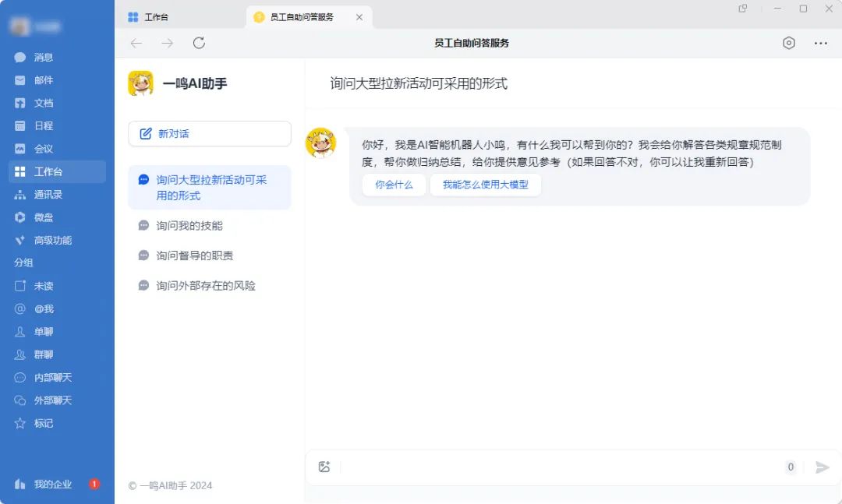This screenshot has width=842, height=504.
Task: Open the 消息 messages sidebar icon
Action: point(20,57)
